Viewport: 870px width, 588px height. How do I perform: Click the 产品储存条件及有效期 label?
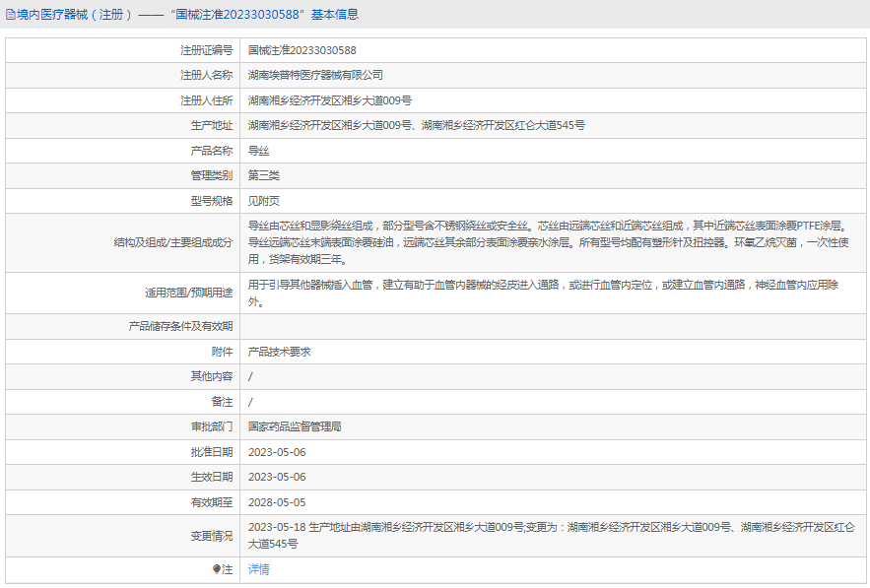181,326
